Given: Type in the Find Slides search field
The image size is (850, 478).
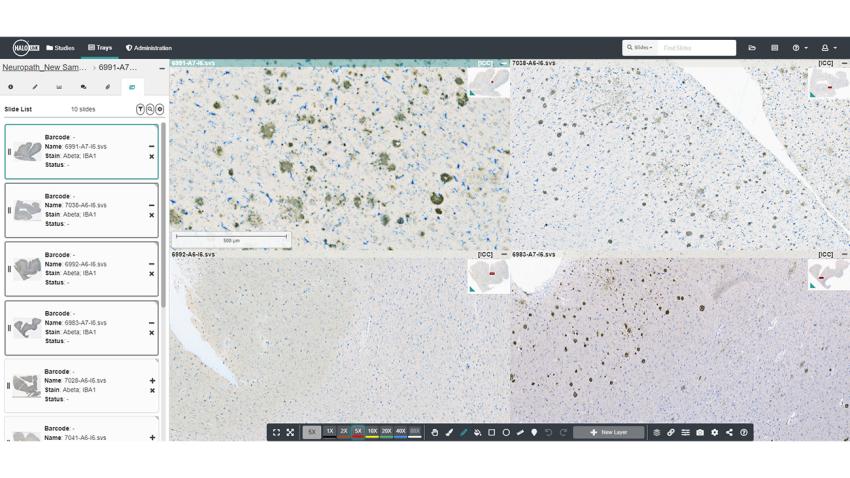Looking at the screenshot, I should click(x=696, y=48).
